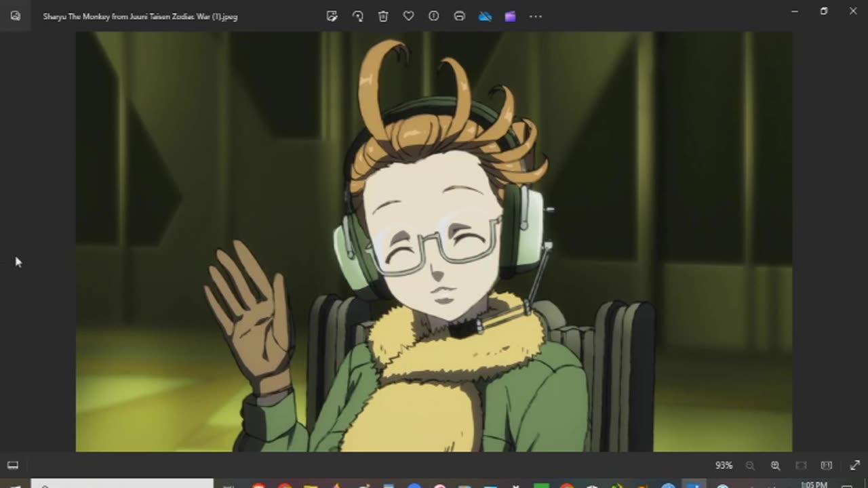
Task: Fit the image to the window
Action: click(801, 466)
